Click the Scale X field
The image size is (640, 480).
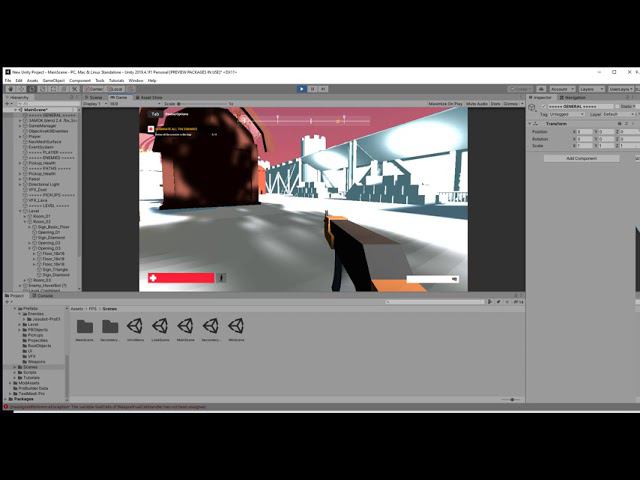(584, 146)
